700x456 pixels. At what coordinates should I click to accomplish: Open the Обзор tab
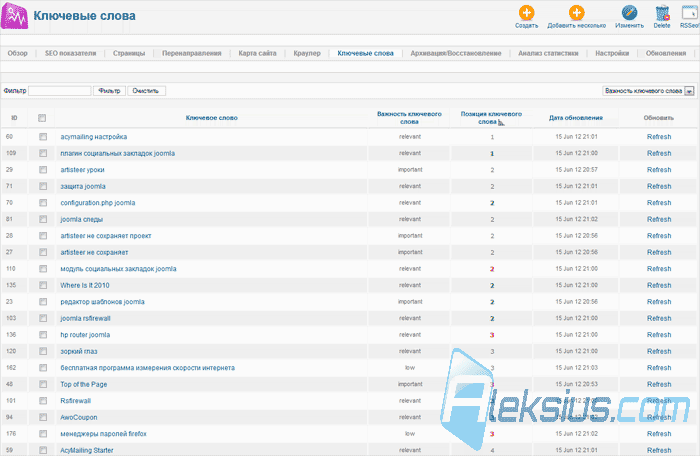point(17,53)
